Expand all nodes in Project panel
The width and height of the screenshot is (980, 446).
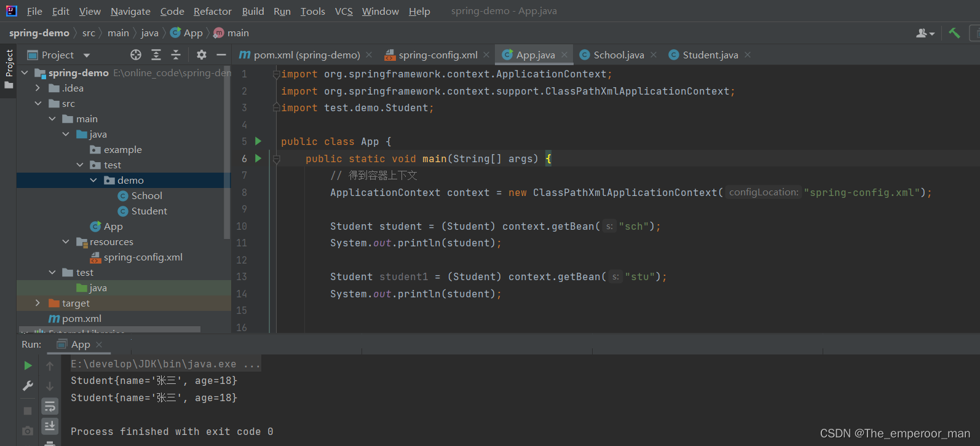tap(156, 55)
